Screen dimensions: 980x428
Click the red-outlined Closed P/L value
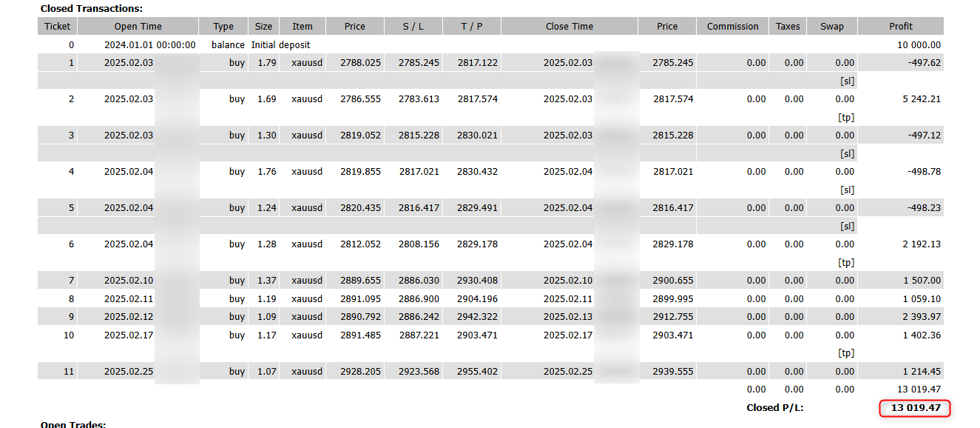click(914, 408)
